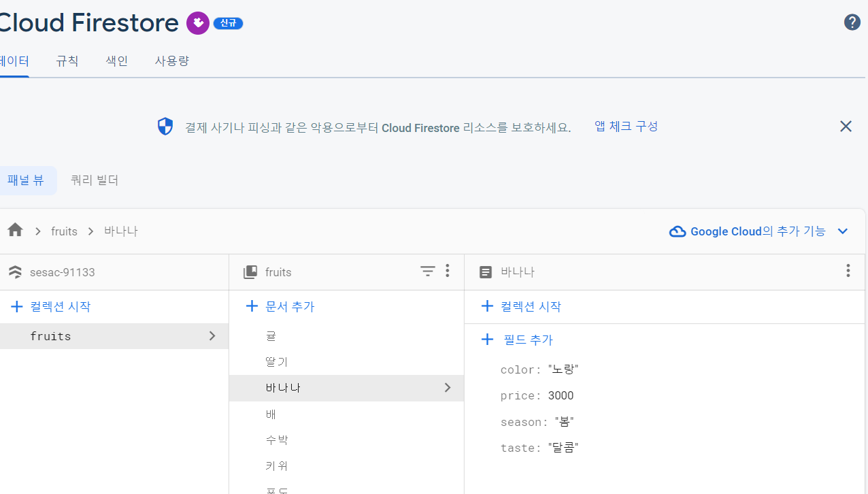Click 바나나 in the breadcrumb path
The image size is (868, 494).
point(121,231)
